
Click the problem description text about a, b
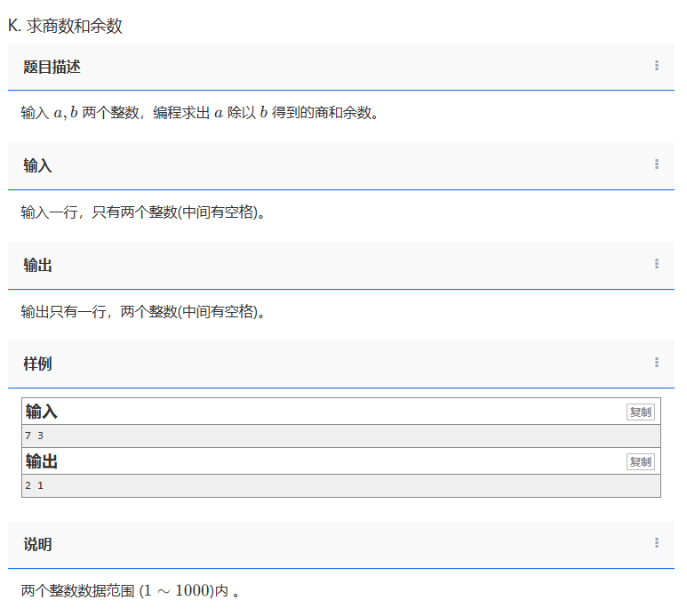[x=200, y=114]
